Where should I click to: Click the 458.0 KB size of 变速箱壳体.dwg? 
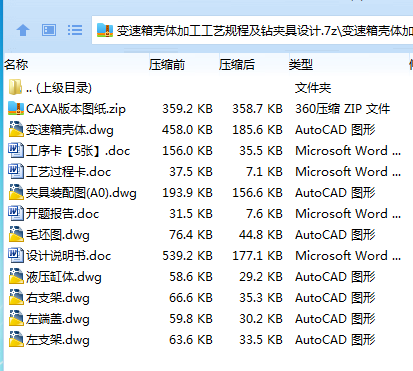click(x=187, y=130)
